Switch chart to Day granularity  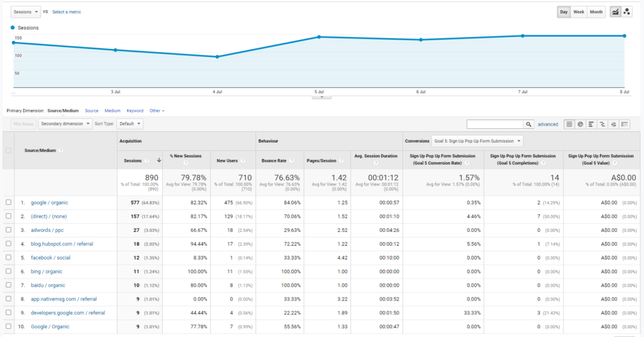click(x=564, y=12)
